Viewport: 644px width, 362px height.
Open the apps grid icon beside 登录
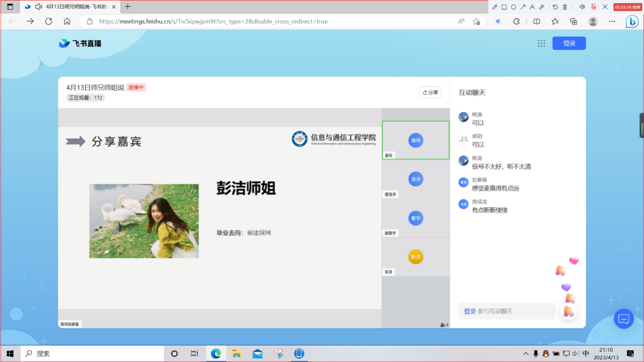click(x=541, y=44)
